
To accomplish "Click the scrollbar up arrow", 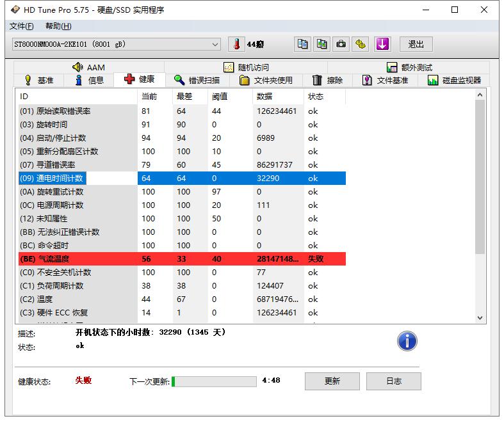I will 480,95.
